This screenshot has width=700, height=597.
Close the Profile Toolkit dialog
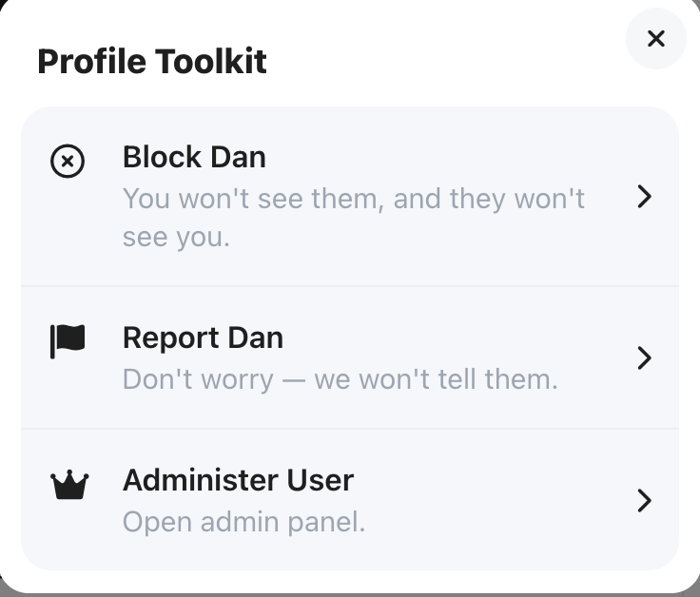[656, 38]
